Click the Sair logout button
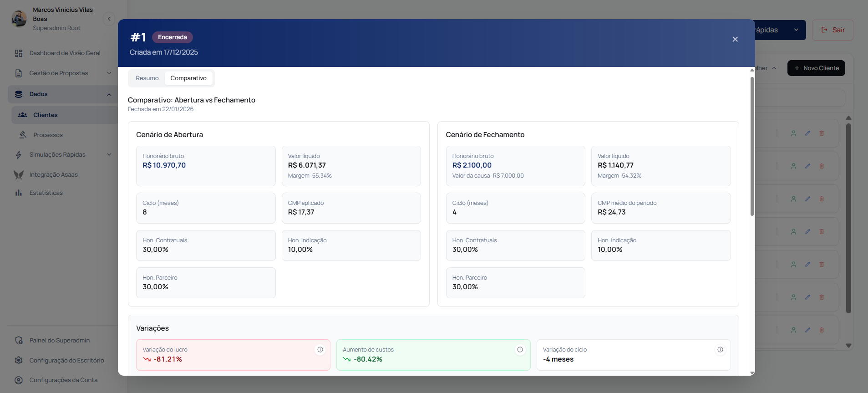 click(x=832, y=30)
